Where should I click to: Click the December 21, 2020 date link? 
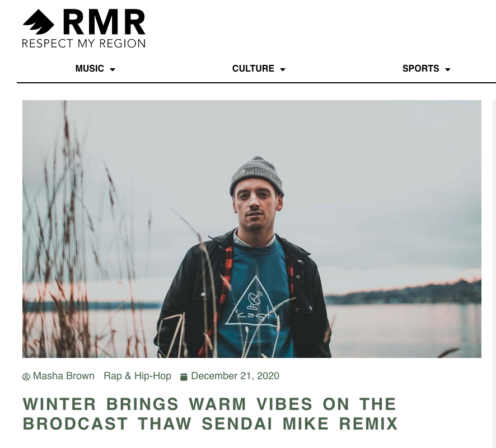tap(235, 376)
